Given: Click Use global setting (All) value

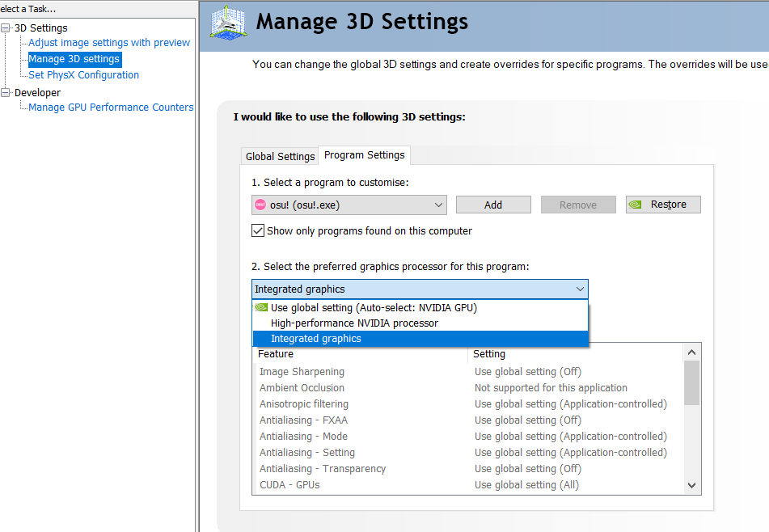Looking at the screenshot, I should (x=526, y=485).
